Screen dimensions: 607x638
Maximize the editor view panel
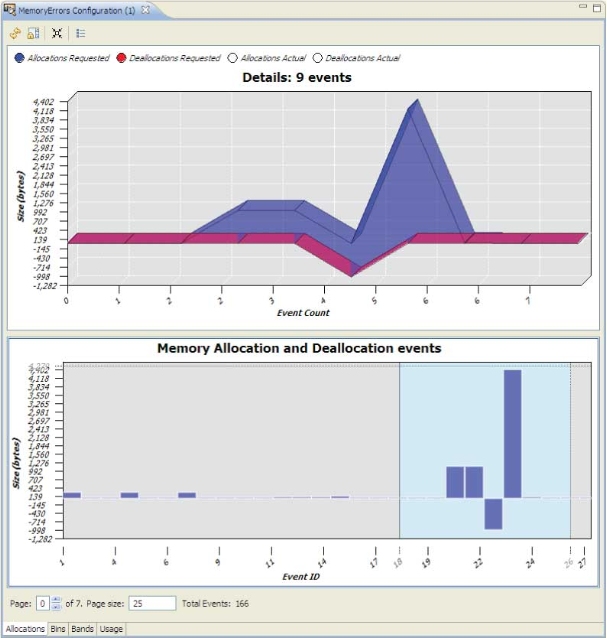596,8
